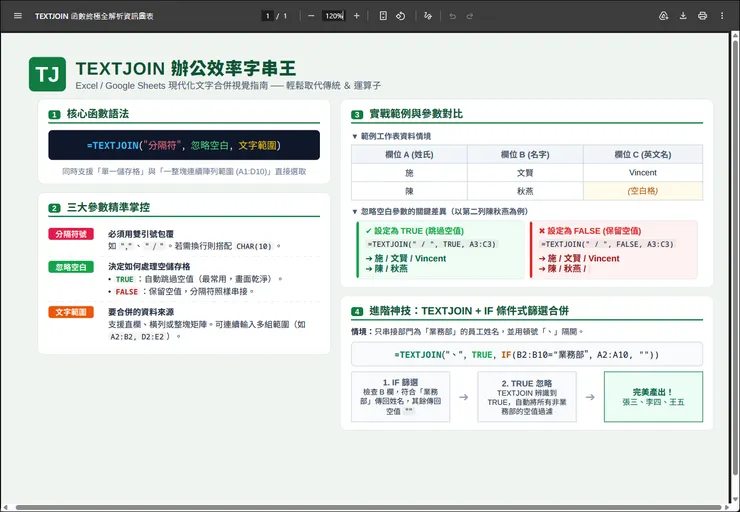Click the table cell 秋燕
Viewport: 740px width, 512px height.
[525, 191]
